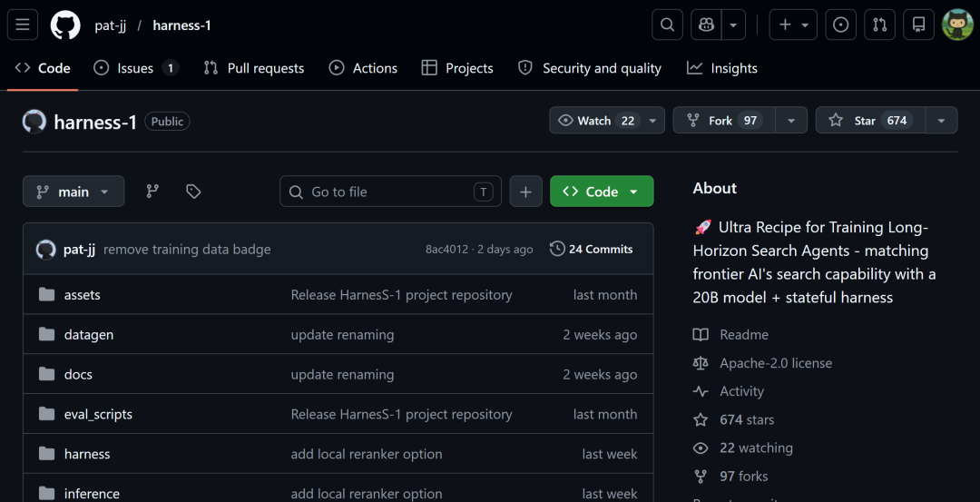This screenshot has height=502, width=980.
Task: Click the book icon beside Readme
Action: [701, 335]
